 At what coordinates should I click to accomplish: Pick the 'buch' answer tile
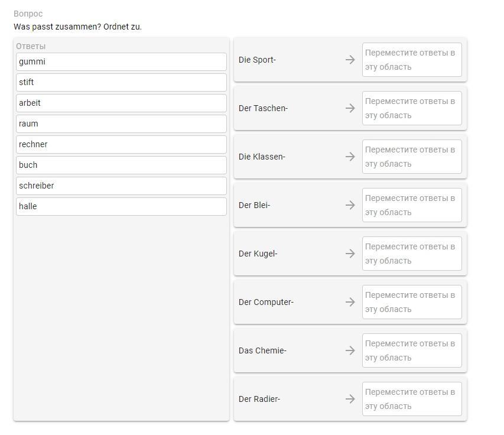pos(121,165)
